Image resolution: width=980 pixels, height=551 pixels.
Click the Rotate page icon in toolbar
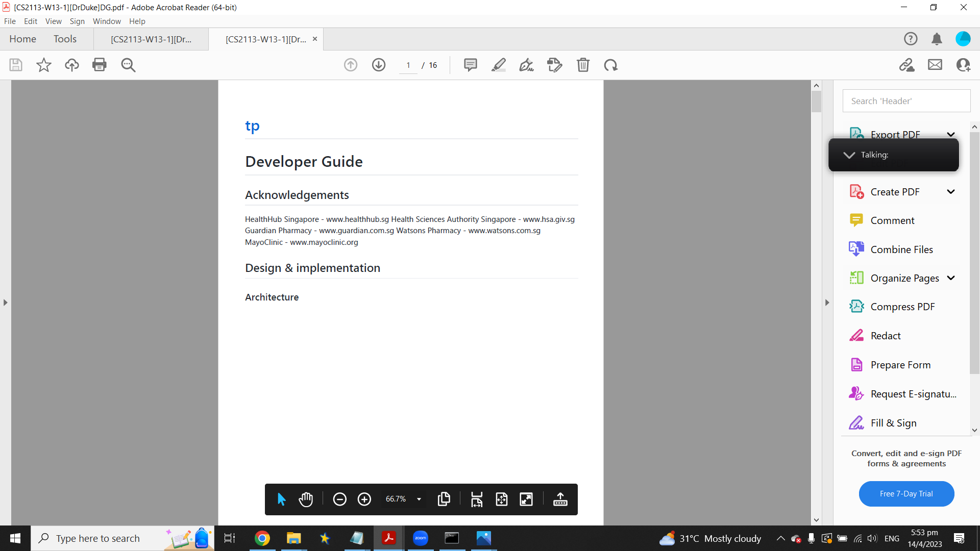tap(611, 65)
